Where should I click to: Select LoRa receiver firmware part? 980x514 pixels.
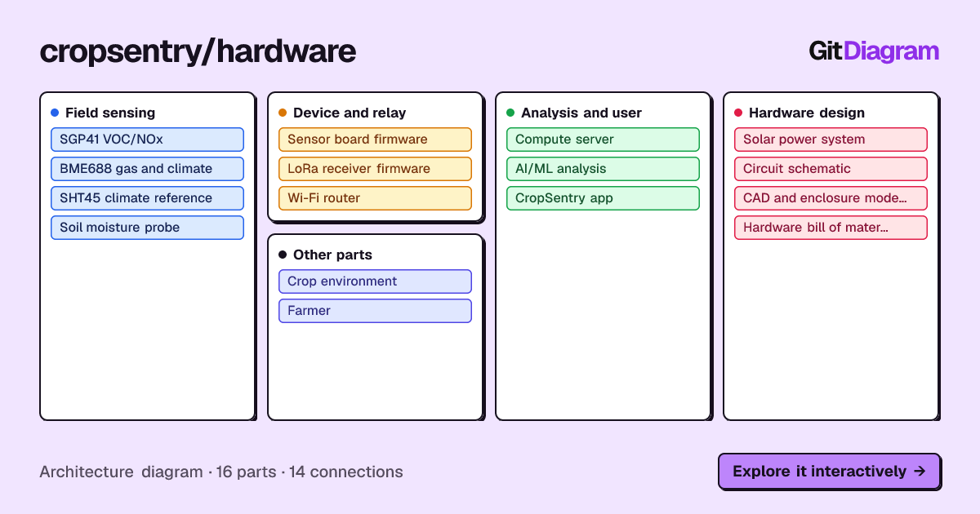pyautogui.click(x=375, y=169)
